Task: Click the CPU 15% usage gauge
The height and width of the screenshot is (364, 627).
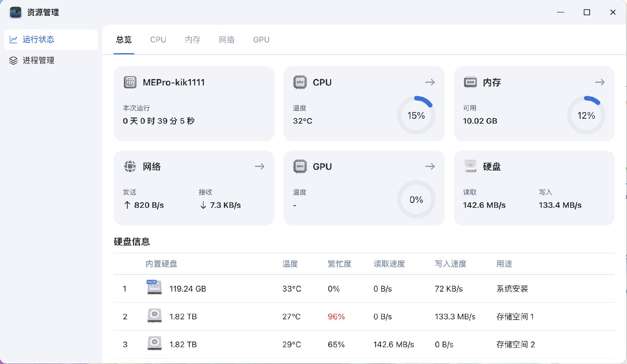Action: [416, 115]
